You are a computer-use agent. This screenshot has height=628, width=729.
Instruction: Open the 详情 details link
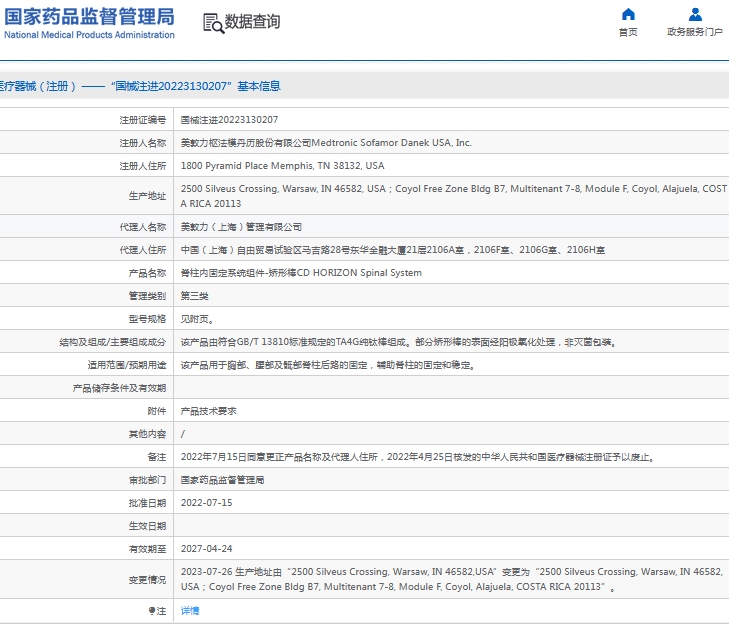(x=190, y=611)
